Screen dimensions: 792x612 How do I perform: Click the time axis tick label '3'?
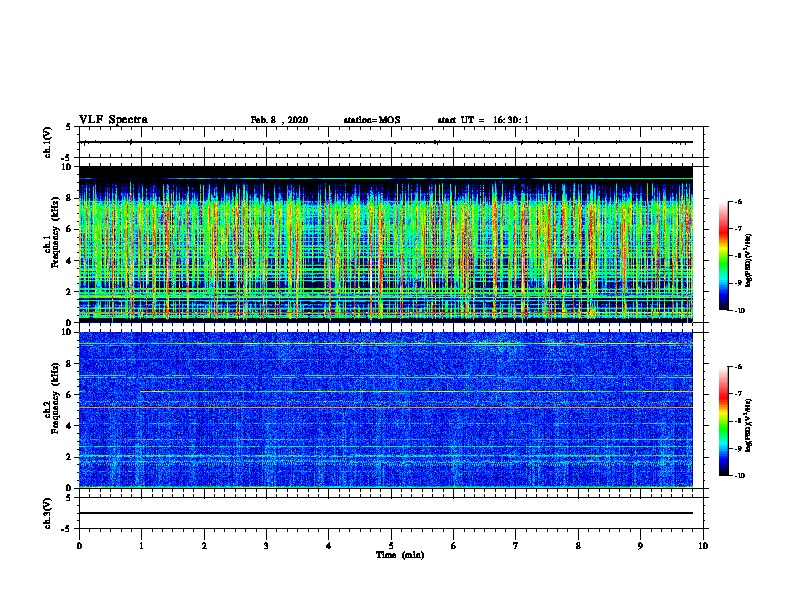266,546
